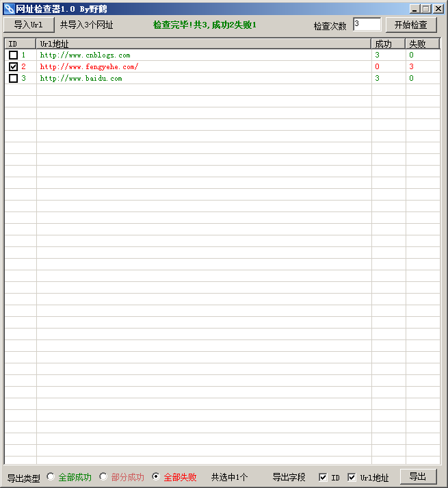Toggle the Url地址 export field checkbox
448x488 pixels.
tap(352, 477)
